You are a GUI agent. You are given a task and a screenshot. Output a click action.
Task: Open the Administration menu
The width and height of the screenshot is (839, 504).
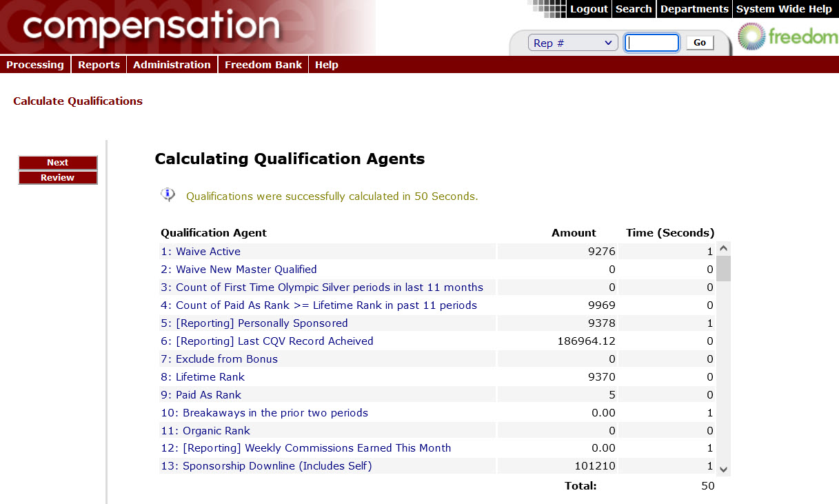click(x=172, y=65)
